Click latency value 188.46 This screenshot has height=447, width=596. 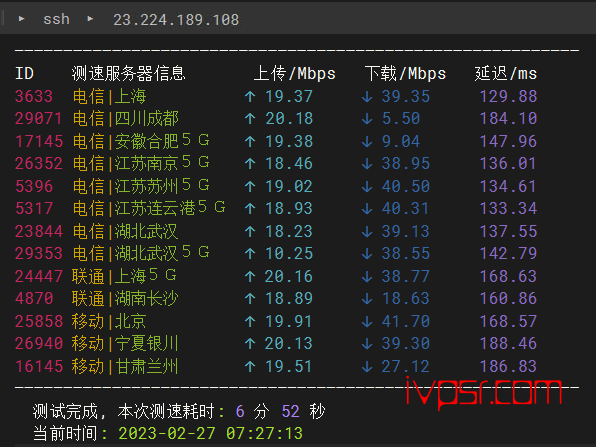click(x=509, y=343)
